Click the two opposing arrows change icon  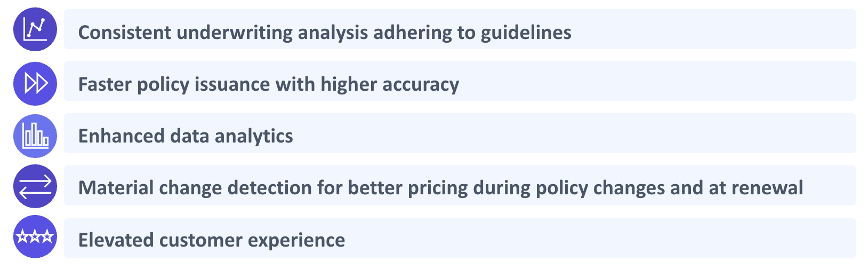35,186
